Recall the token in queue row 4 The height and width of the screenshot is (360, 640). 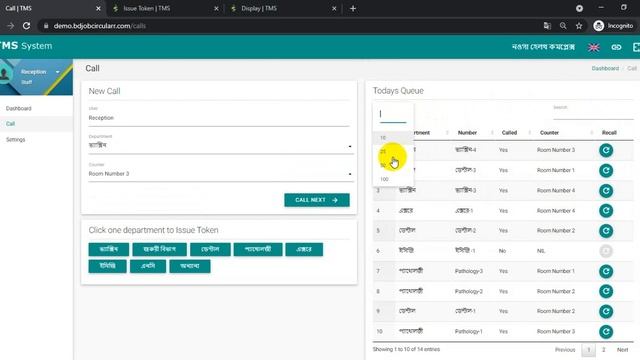click(x=606, y=211)
